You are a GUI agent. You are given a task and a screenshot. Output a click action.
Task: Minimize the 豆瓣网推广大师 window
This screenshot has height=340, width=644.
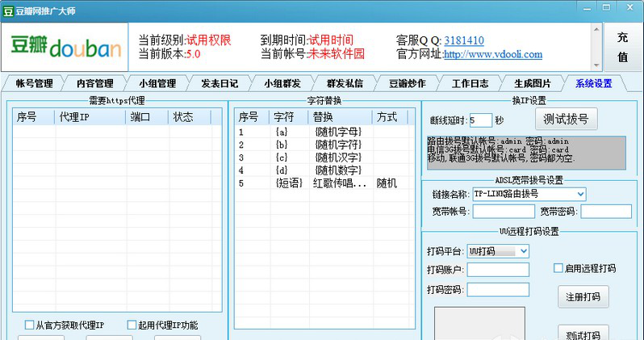point(588,8)
